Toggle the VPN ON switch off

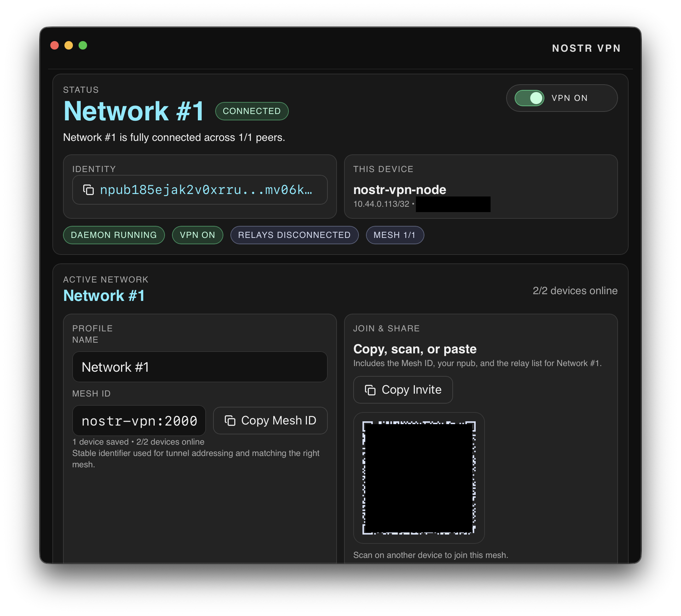click(x=529, y=98)
